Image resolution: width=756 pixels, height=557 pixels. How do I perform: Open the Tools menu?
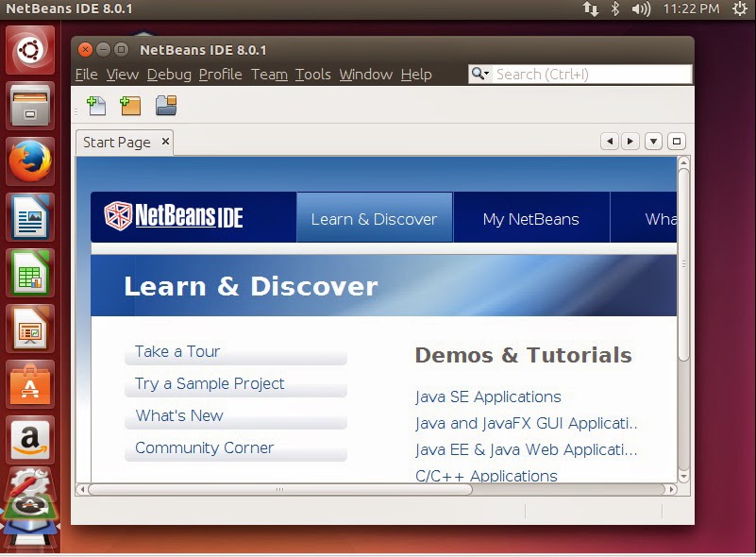(x=313, y=75)
